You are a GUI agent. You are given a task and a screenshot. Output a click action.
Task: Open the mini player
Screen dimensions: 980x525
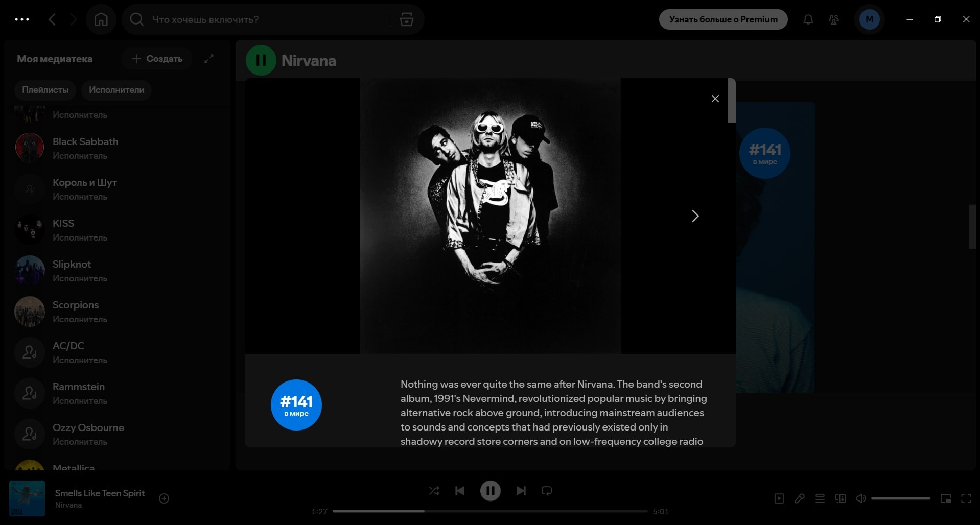[946, 498]
